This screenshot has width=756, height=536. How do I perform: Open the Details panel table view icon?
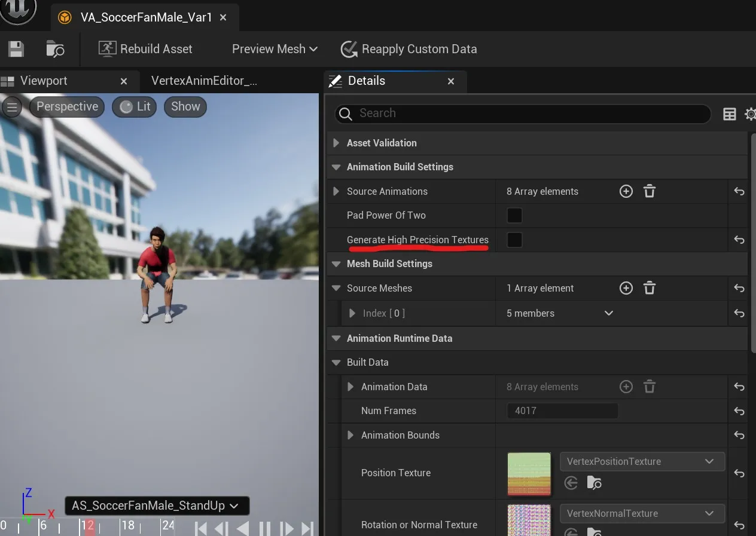(729, 114)
